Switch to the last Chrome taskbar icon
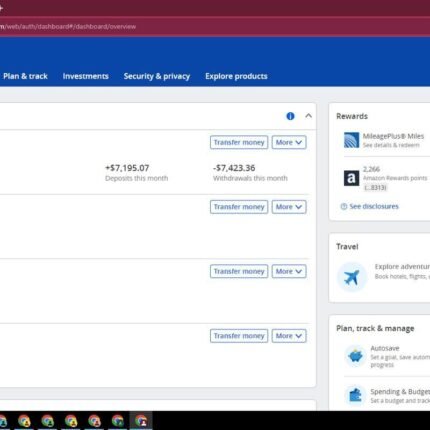This screenshot has height=430, width=430. point(141,421)
